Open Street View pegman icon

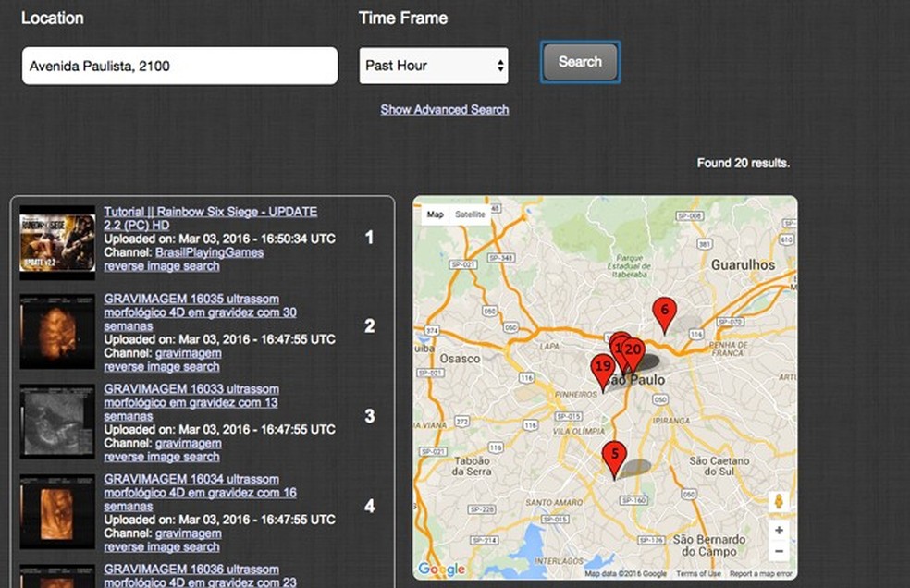[779, 501]
